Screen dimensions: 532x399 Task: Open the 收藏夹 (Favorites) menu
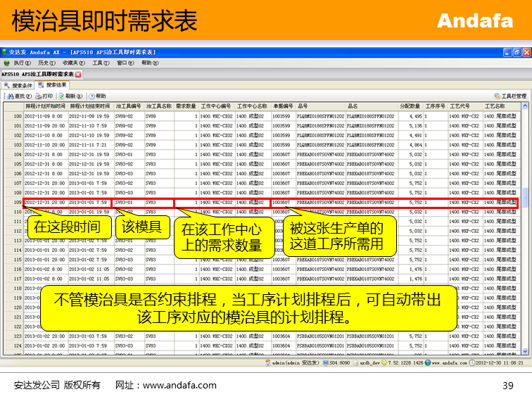[x=72, y=63]
